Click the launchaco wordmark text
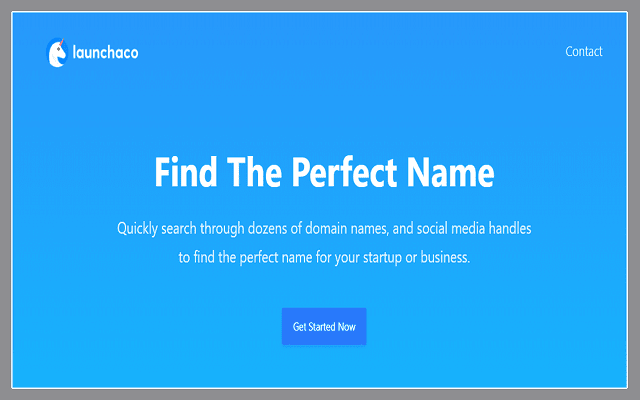The width and height of the screenshot is (640, 400). 104,52
